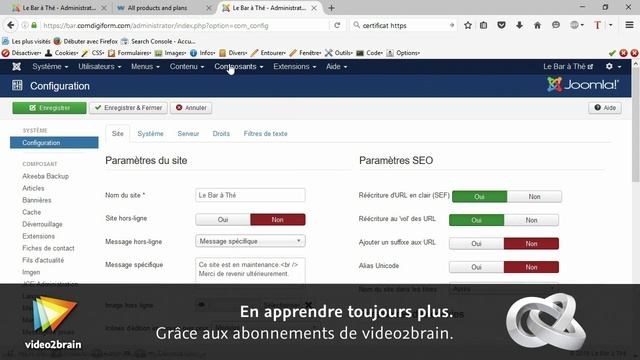Set Réécriture d'URL en clair (SEF) to Oui
Image resolution: width=640 pixels, height=360 pixels.
pos(479,196)
